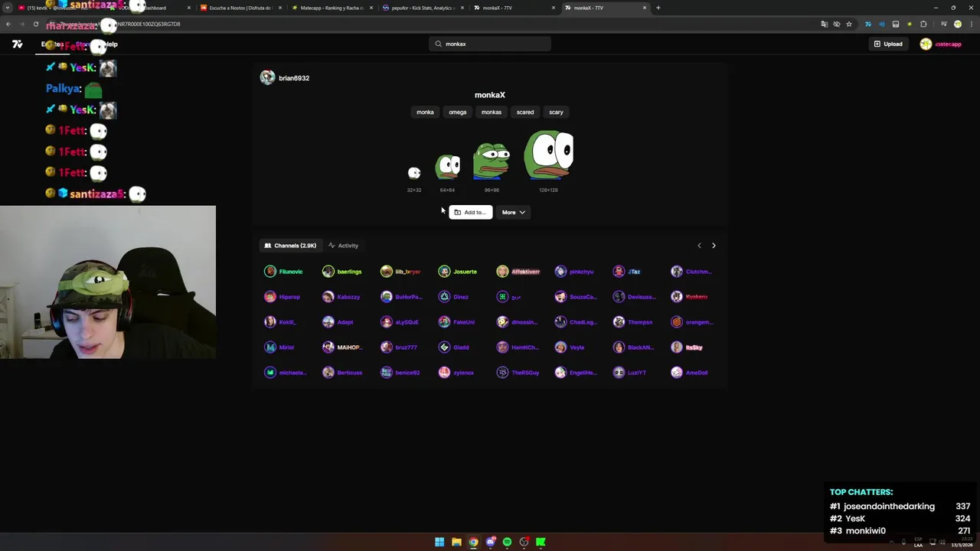Open channel Berticuss
Screen dimensions: 980x551
(342, 373)
